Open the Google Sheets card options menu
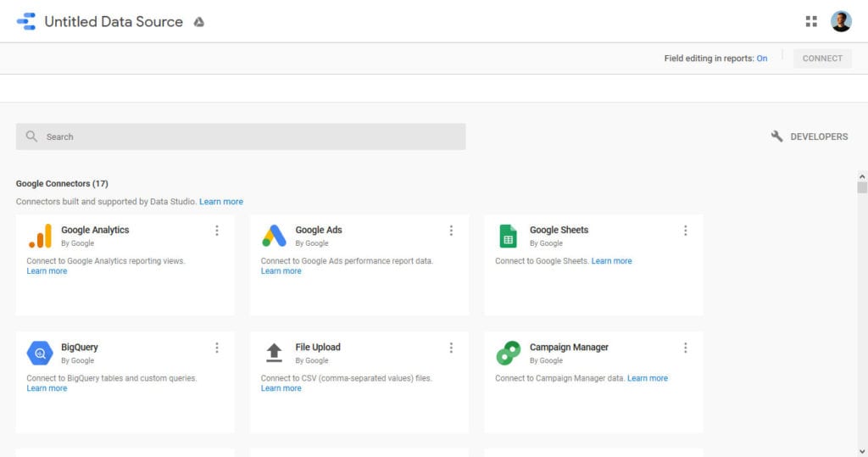 tap(685, 231)
